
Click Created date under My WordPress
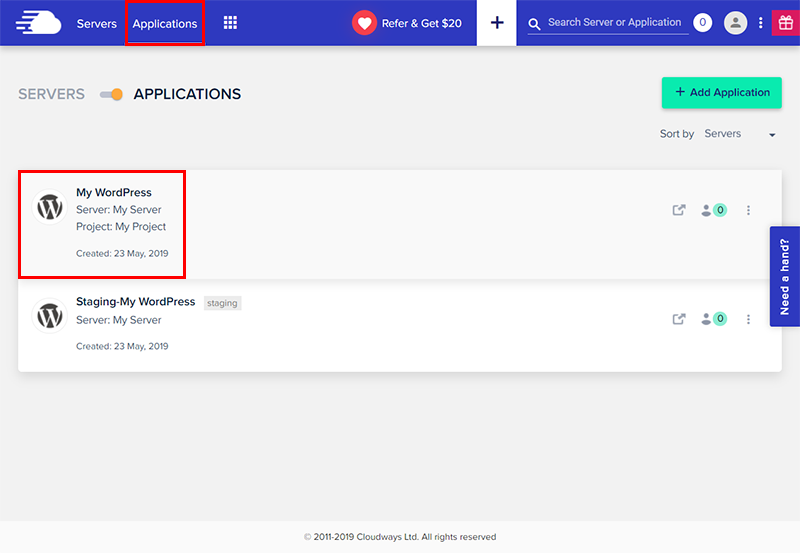[x=122, y=254]
